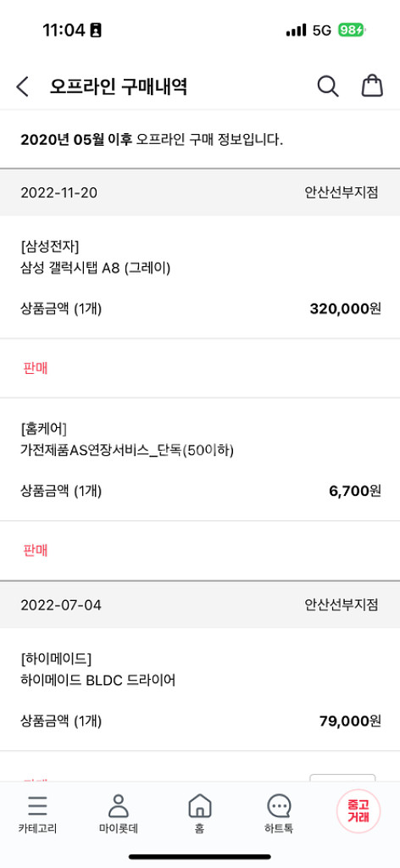Open the 마이롯데 profile icon
Image resolution: width=400 pixels, height=868 pixels.
pyautogui.click(x=118, y=806)
